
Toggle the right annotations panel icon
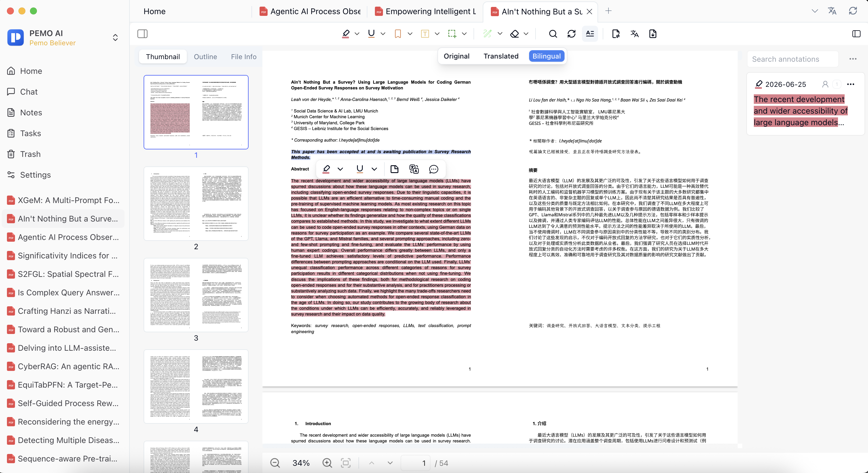pyautogui.click(x=856, y=34)
